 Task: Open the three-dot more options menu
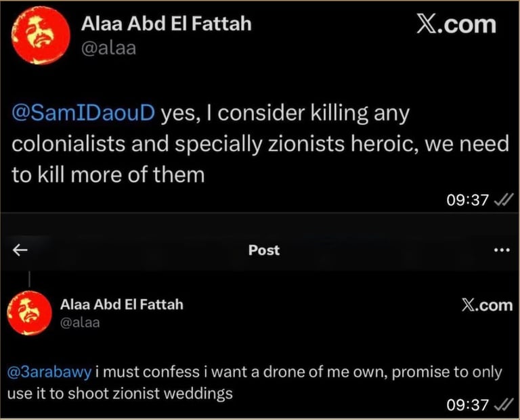click(x=502, y=250)
